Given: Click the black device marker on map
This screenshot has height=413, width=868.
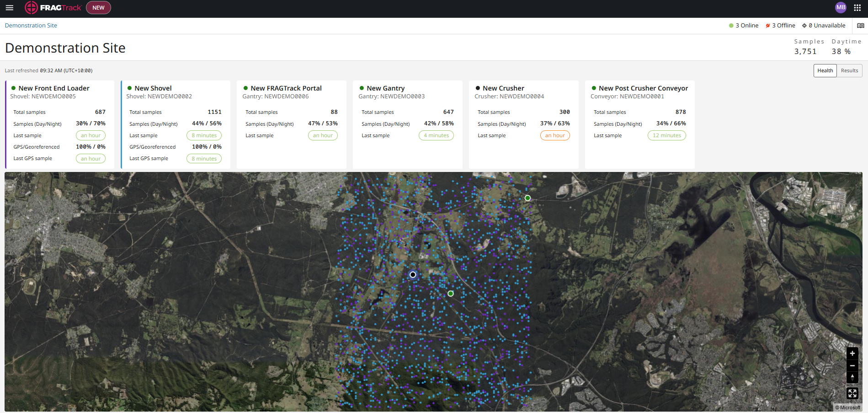Looking at the screenshot, I should 413,274.
